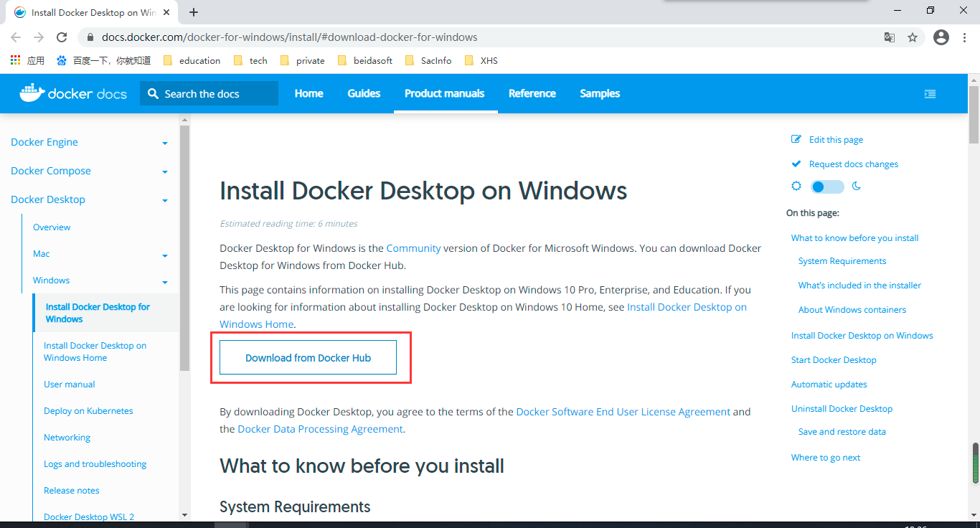The image size is (980, 528).
Task: Open Deploy on Kubernetes sidebar item
Action: coord(88,410)
